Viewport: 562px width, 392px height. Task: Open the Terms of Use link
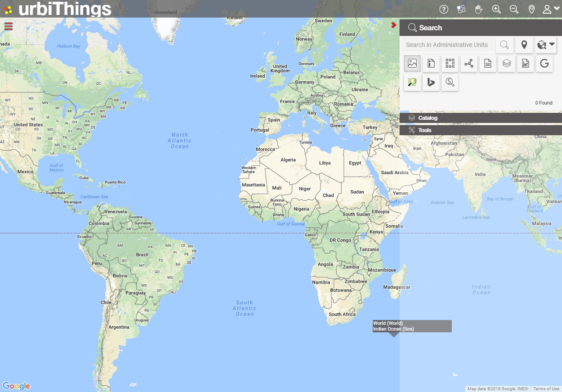click(x=546, y=389)
